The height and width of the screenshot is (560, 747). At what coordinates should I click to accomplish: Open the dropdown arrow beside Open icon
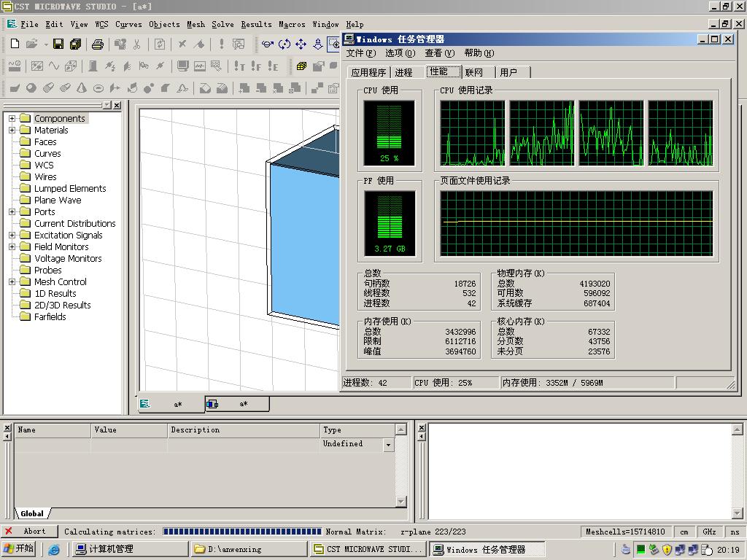(46, 44)
